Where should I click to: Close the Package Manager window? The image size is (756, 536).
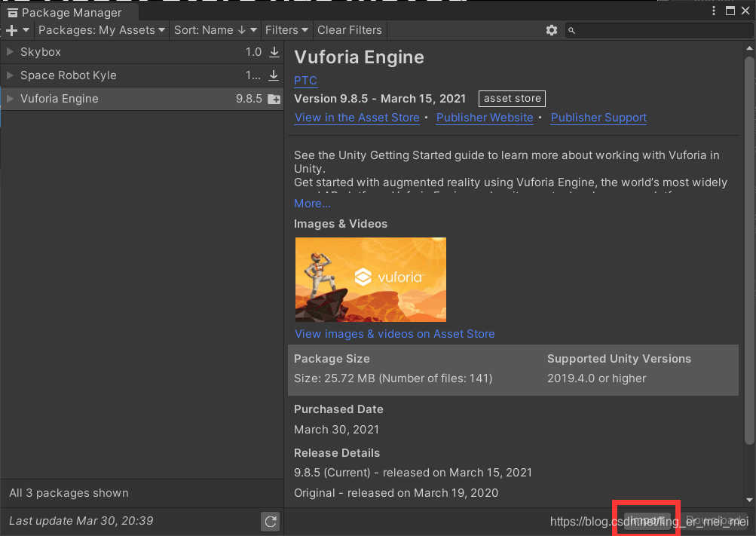click(x=745, y=11)
